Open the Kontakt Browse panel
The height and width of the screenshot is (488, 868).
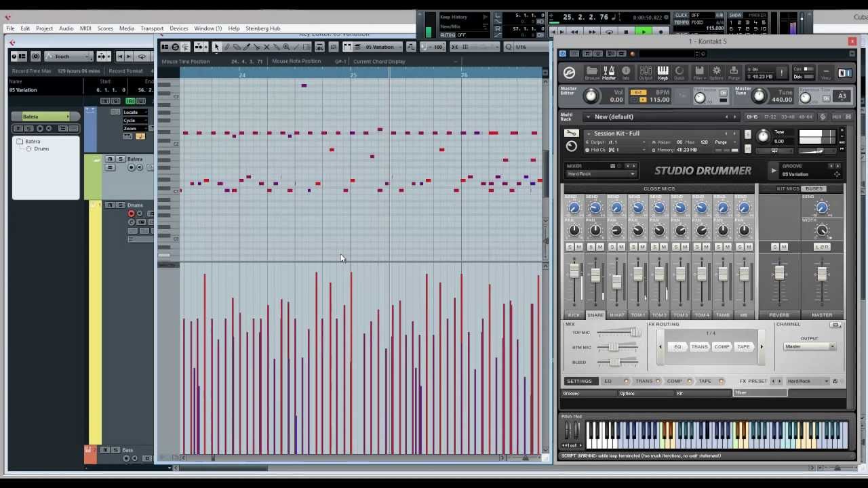pos(592,73)
